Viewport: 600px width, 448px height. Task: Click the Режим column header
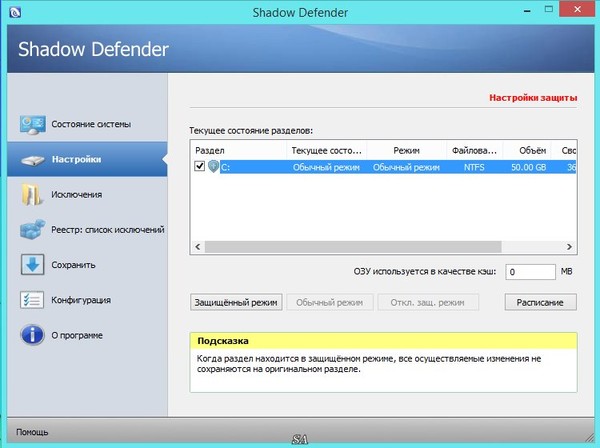point(406,150)
